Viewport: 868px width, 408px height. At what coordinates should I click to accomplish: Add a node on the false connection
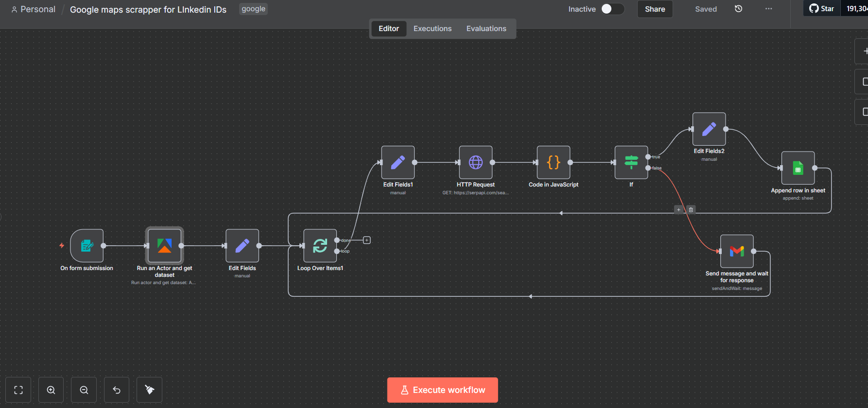pos(678,210)
